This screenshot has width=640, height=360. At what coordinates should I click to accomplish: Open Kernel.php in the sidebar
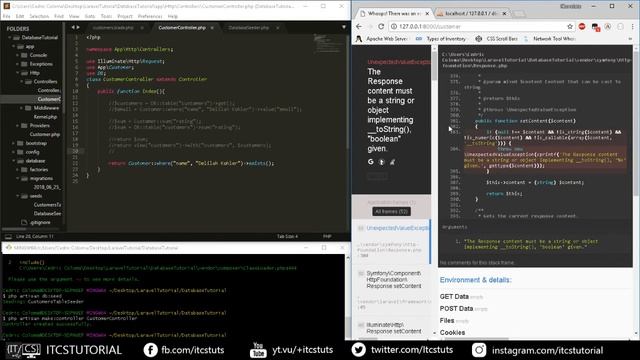point(45,117)
